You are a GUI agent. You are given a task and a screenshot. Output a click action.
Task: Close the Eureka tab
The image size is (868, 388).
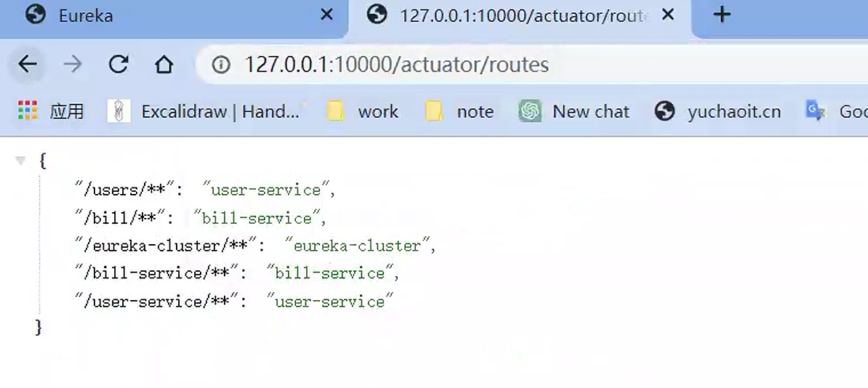pyautogui.click(x=327, y=15)
